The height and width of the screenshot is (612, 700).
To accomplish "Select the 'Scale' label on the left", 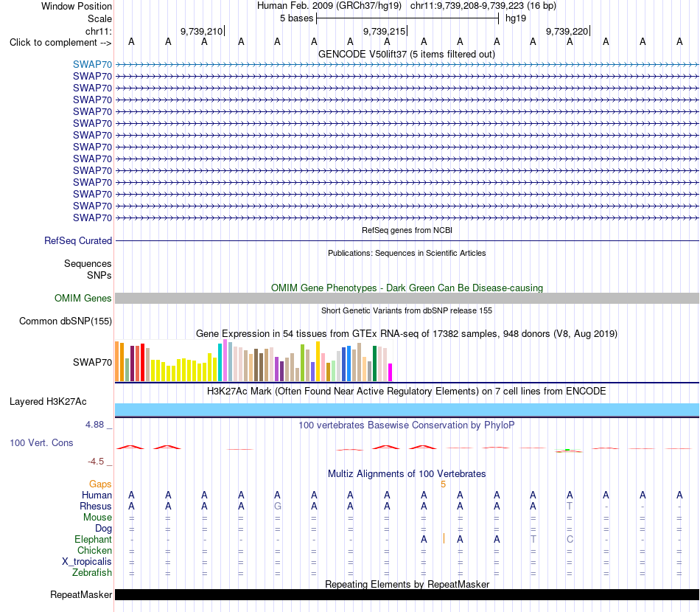I will pos(99,18).
